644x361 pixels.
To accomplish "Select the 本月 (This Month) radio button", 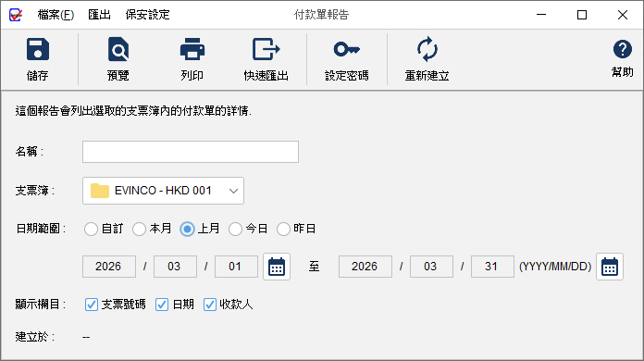I will pyautogui.click(x=139, y=229).
